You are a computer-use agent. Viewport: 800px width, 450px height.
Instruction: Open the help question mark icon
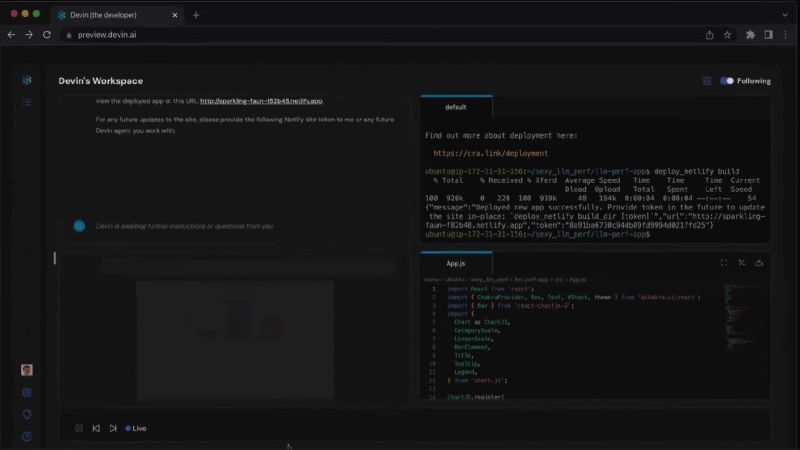[27, 436]
